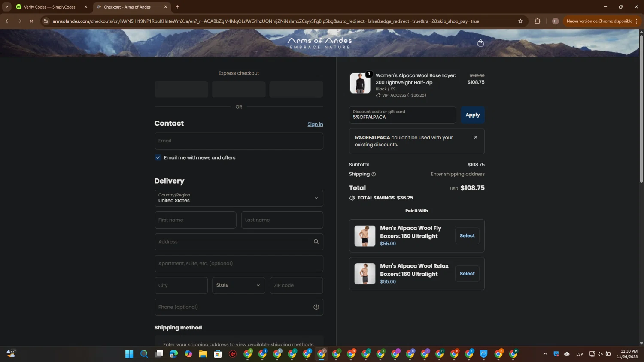Click the address field search magnifier icon
Image resolution: width=644 pixels, height=362 pixels.
(316, 242)
